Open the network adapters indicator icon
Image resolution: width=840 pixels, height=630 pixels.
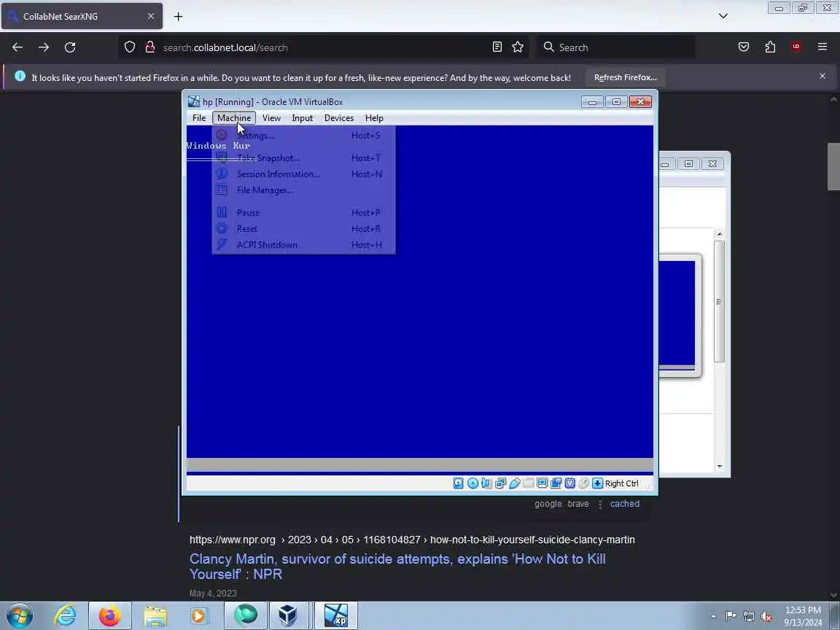point(500,483)
